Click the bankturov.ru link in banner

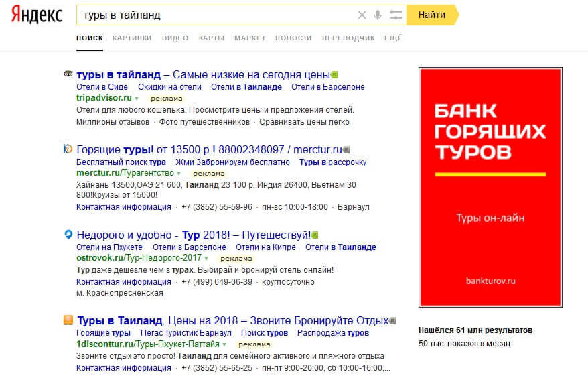click(x=490, y=281)
